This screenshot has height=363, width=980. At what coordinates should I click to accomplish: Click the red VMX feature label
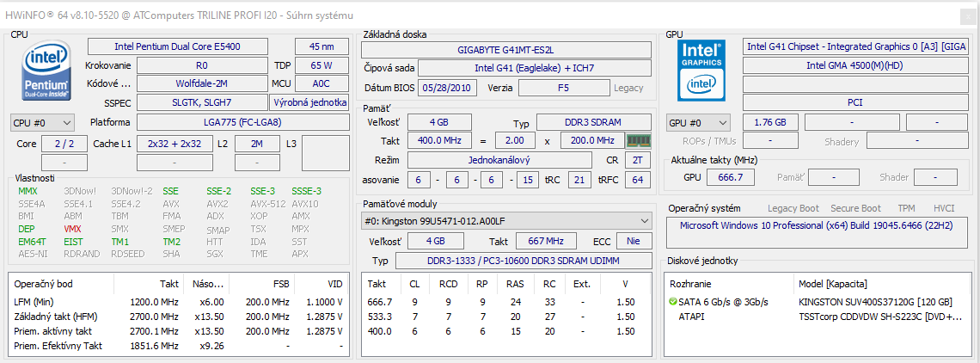72,229
